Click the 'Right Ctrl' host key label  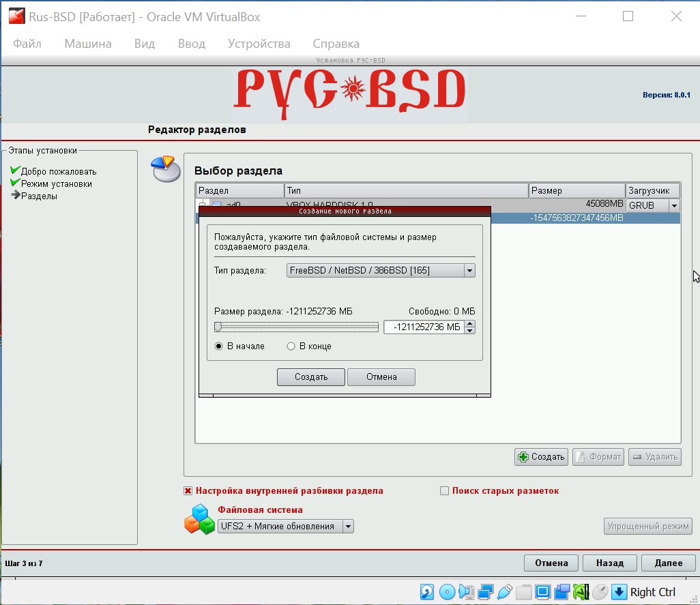(x=652, y=592)
